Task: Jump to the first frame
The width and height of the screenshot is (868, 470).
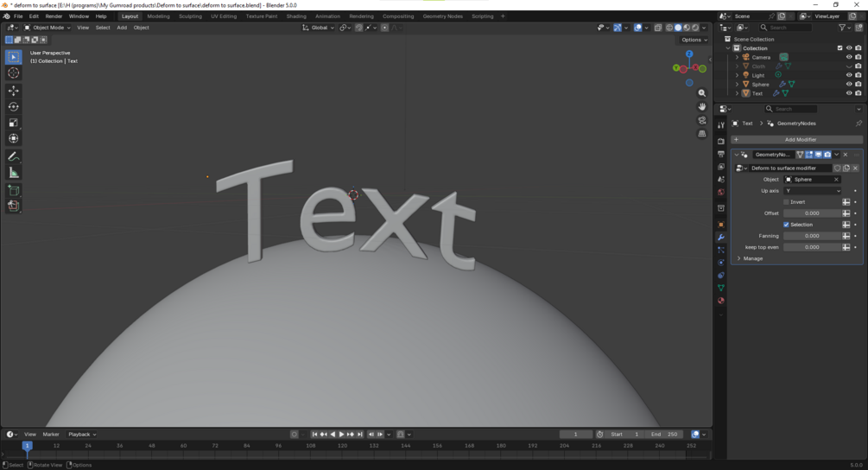Action: [x=314, y=435]
